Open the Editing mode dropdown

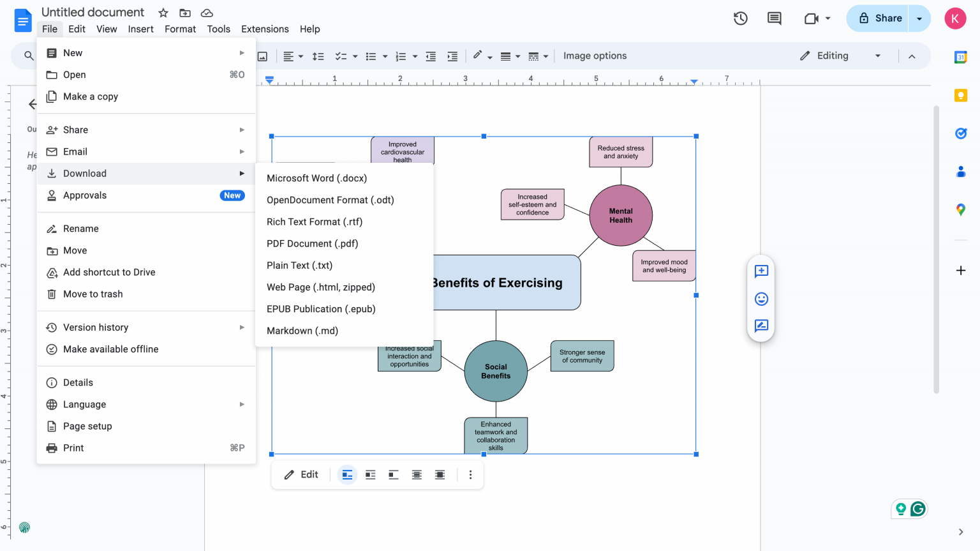(x=840, y=56)
